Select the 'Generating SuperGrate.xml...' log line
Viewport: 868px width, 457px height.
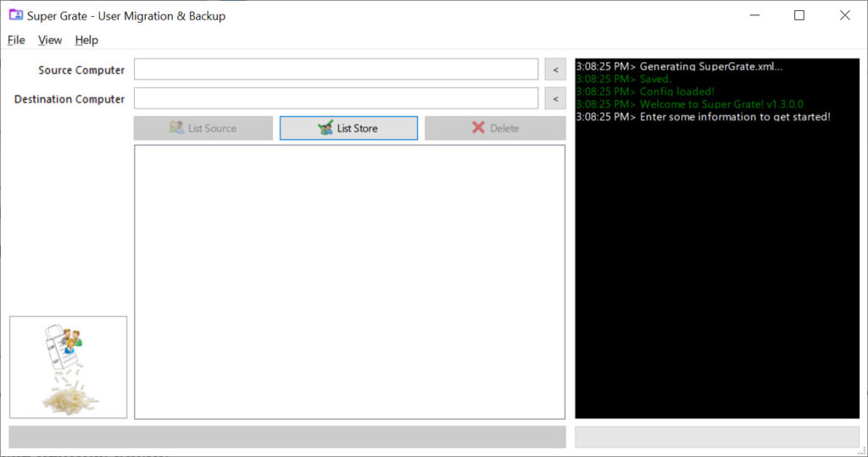679,66
